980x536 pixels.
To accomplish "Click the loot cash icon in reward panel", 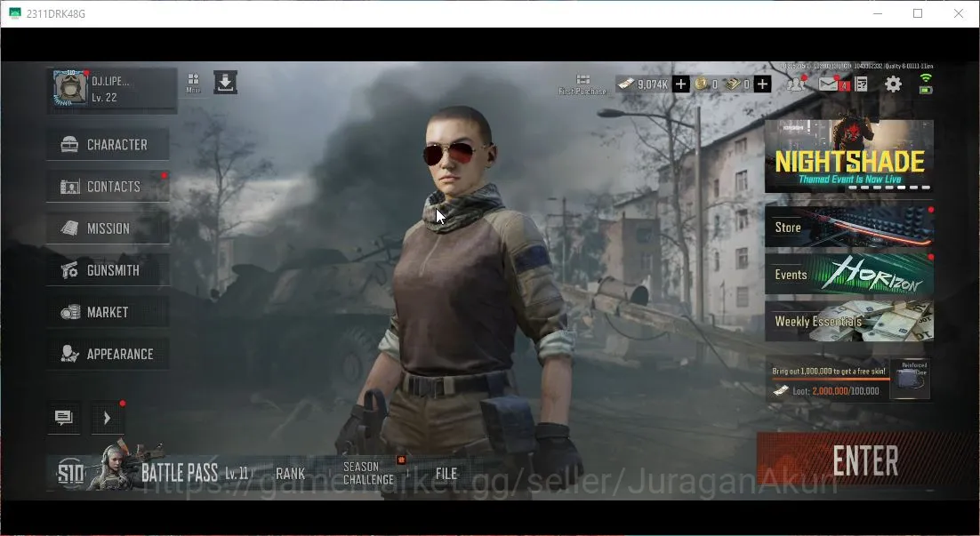I will [x=782, y=390].
